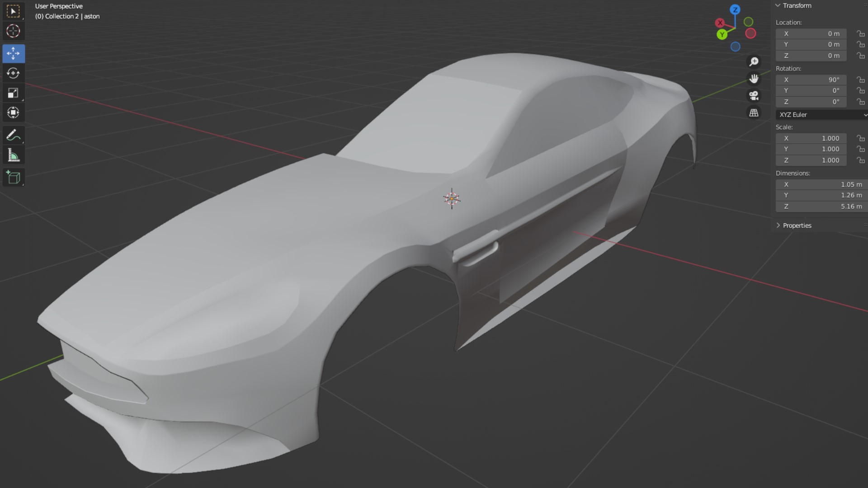Screen dimensions: 868x488
Task: Pick the Scale tool
Action: (x=13, y=93)
